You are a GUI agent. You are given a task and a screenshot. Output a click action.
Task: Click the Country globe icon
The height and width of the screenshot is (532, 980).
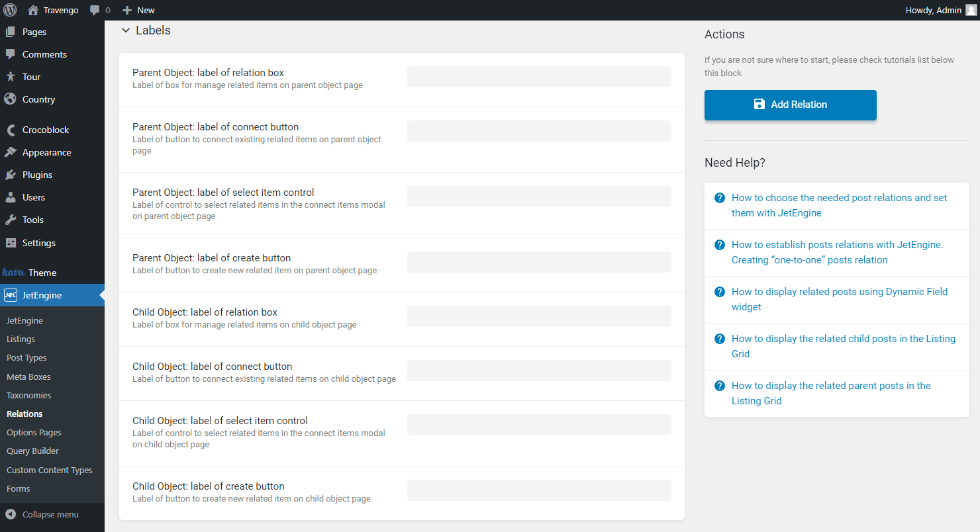coord(10,99)
